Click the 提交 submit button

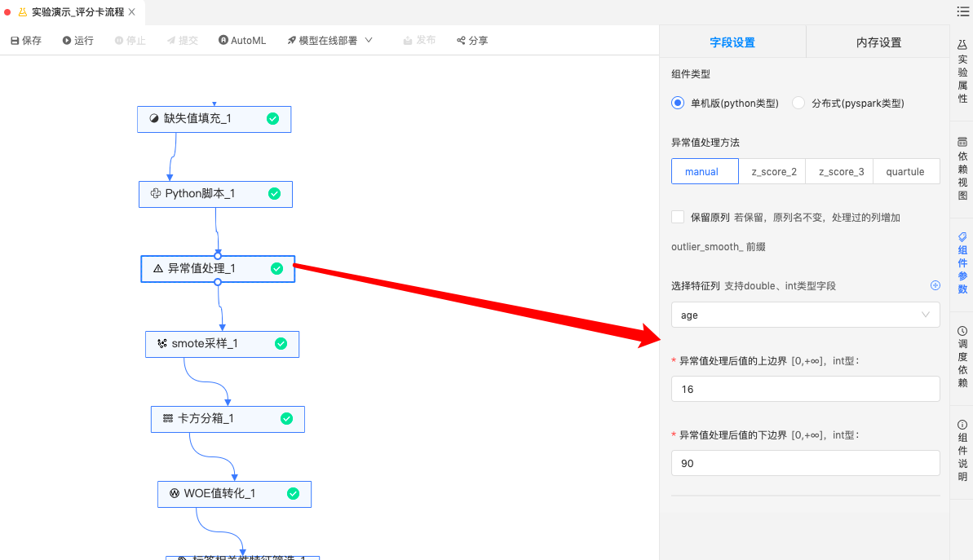click(x=183, y=40)
